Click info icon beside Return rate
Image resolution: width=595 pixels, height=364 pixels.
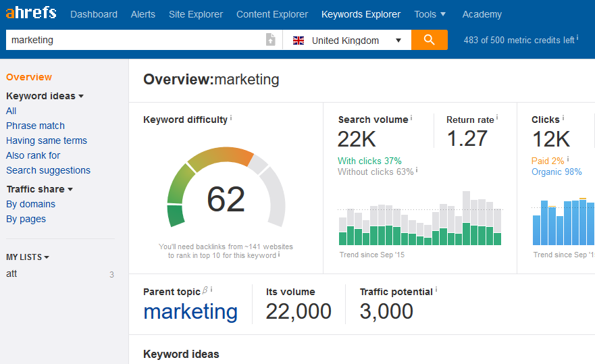click(x=497, y=118)
